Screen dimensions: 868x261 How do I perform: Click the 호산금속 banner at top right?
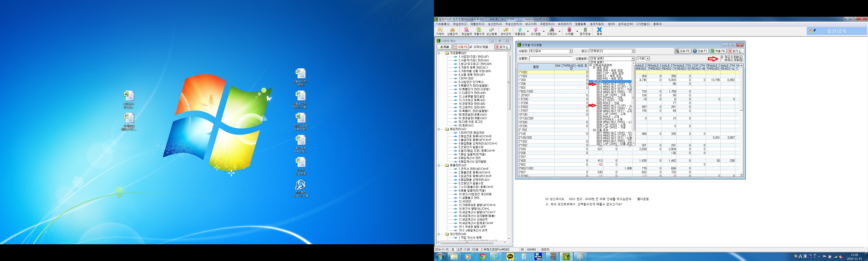coord(837,31)
